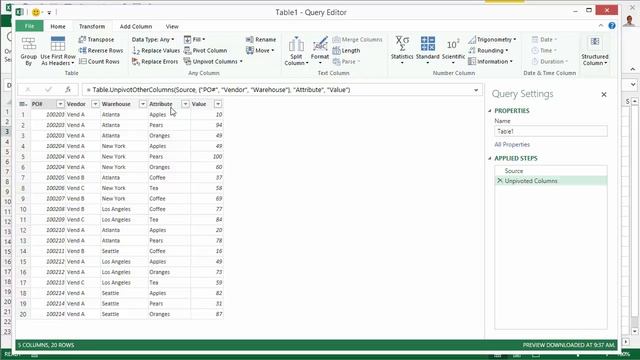Screen dimensions: 640x360
Task: Click Reverse Rows
Action: (x=101, y=51)
